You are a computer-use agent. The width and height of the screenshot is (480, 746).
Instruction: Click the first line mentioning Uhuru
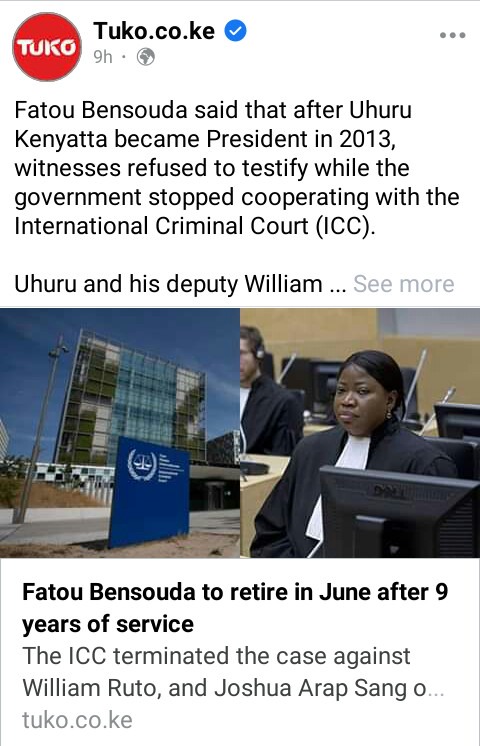(x=213, y=110)
